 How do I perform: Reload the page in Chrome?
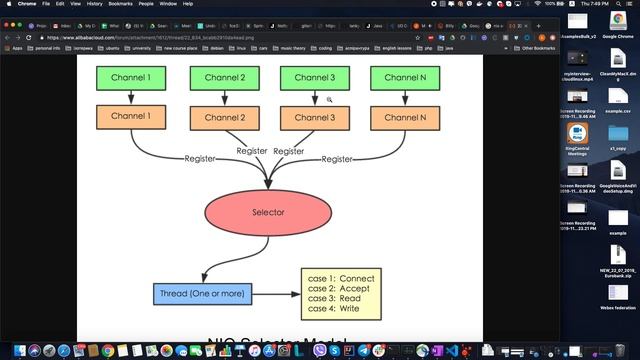(29, 38)
